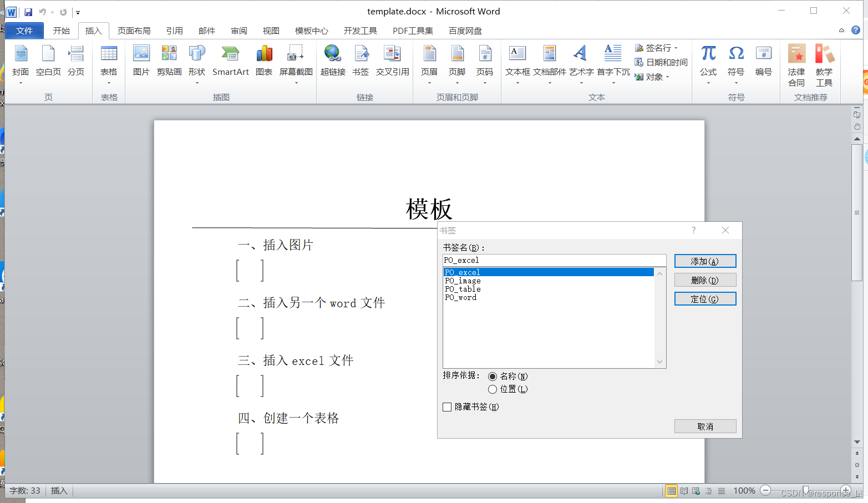
Task: Open legal contracts (法律合同) templates
Action: pos(796,65)
